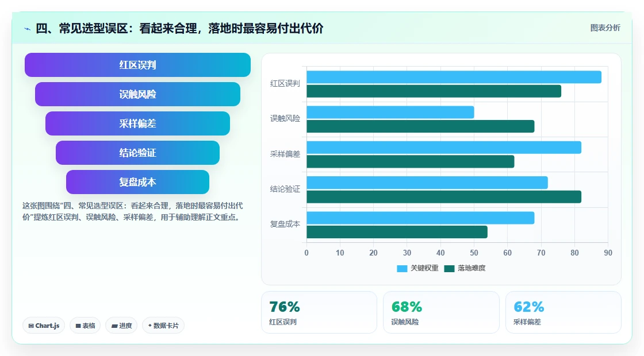Toggle the 落地难度 legend swatch
644x356 pixels.
click(449, 268)
